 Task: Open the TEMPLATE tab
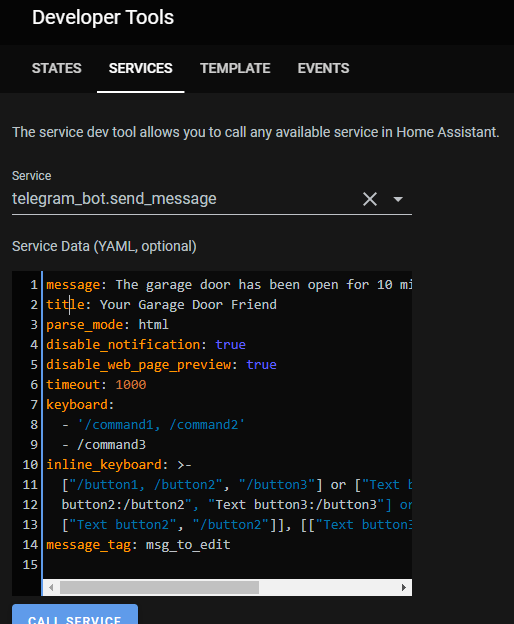(x=235, y=68)
